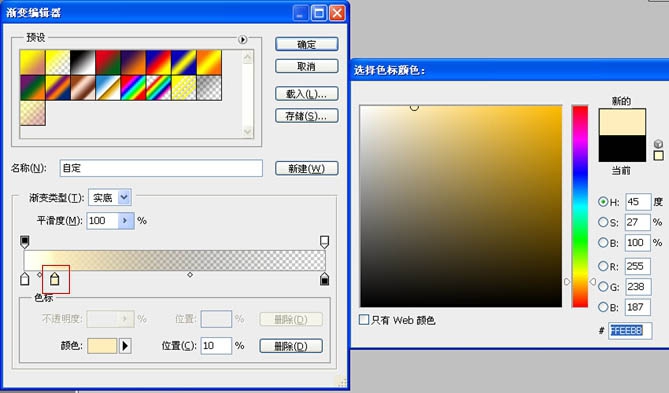
Task: Click the hex color field FFEEBB
Action: click(x=630, y=331)
